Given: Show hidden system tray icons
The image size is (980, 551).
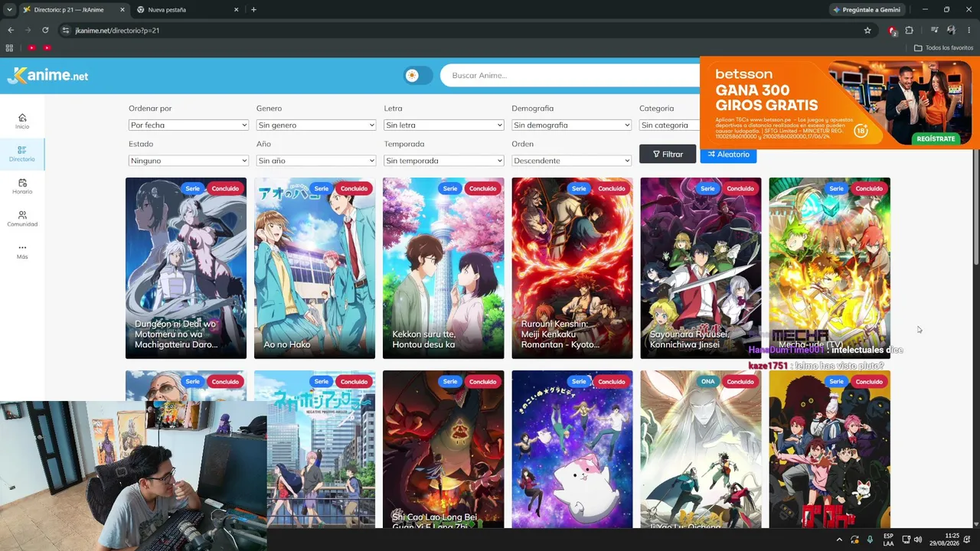Looking at the screenshot, I should pyautogui.click(x=839, y=540).
